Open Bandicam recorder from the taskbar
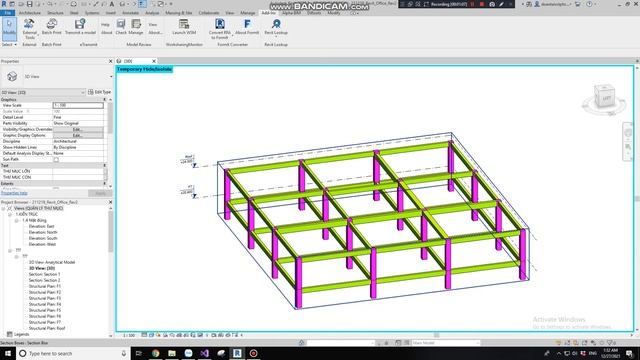 point(253,353)
